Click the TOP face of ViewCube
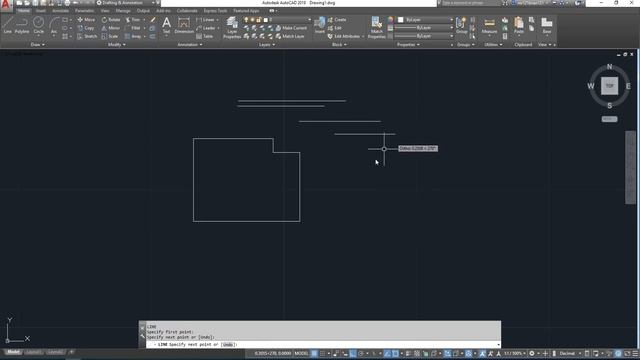 (609, 86)
